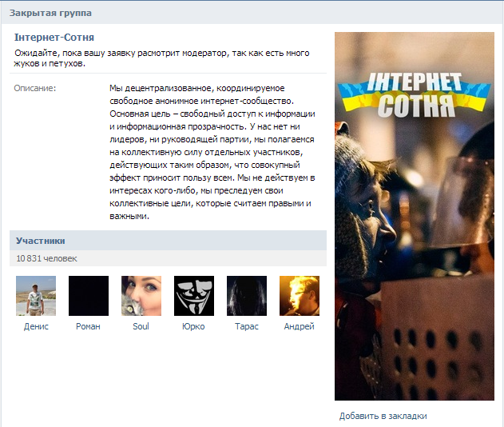Open the Участники section header
The image size is (504, 427).
coord(168,241)
